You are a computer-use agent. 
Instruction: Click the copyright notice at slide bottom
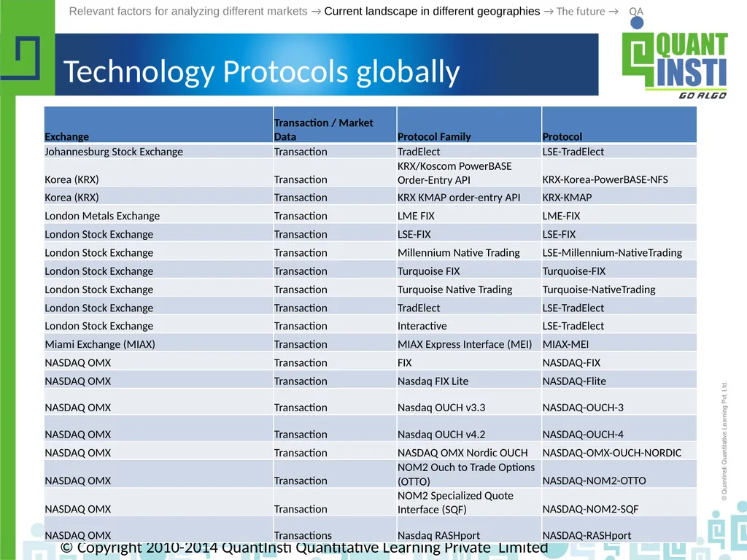click(304, 548)
